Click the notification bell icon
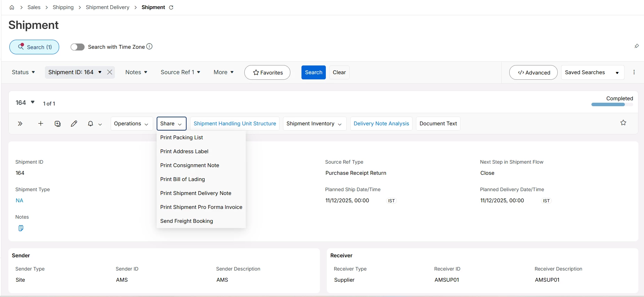Image resolution: width=644 pixels, height=297 pixels. 91,124
